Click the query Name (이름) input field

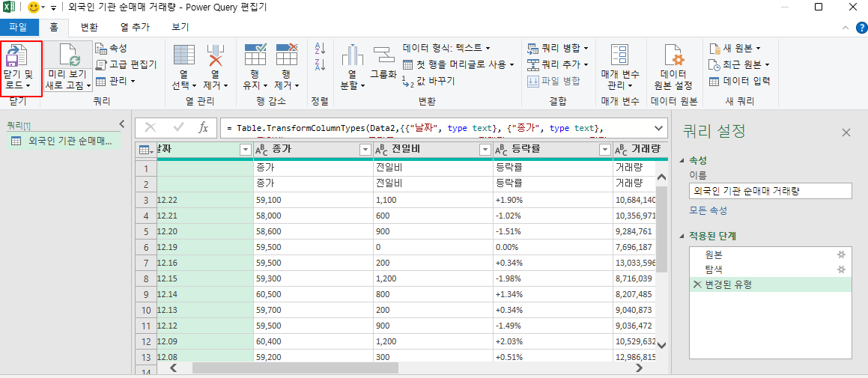(770, 192)
